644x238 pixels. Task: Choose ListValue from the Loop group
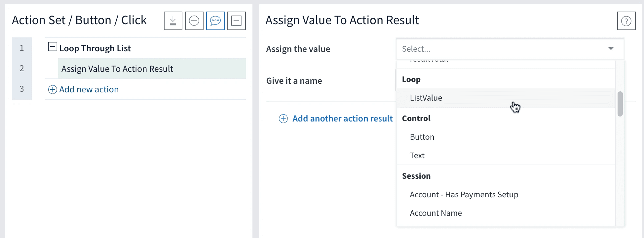tap(426, 98)
